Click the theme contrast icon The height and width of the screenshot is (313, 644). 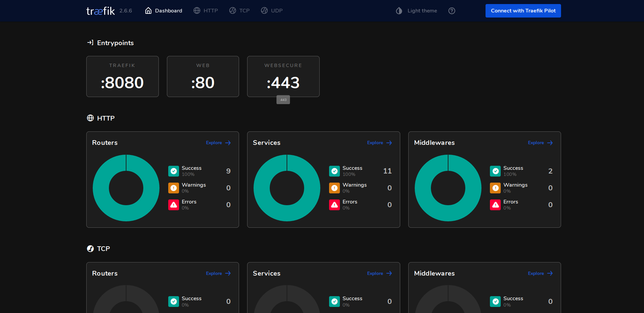pyautogui.click(x=399, y=11)
